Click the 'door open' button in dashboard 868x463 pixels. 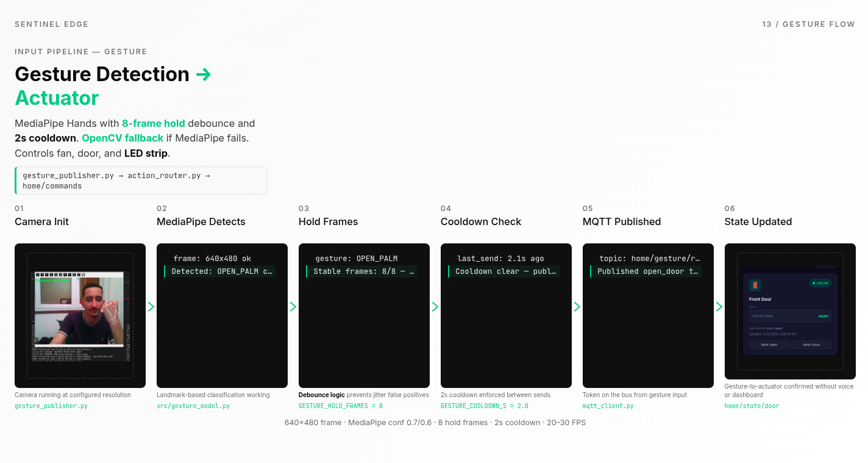click(769, 345)
